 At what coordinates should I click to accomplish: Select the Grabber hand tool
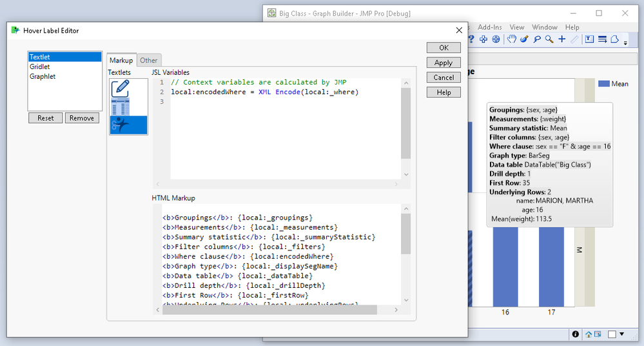click(512, 40)
